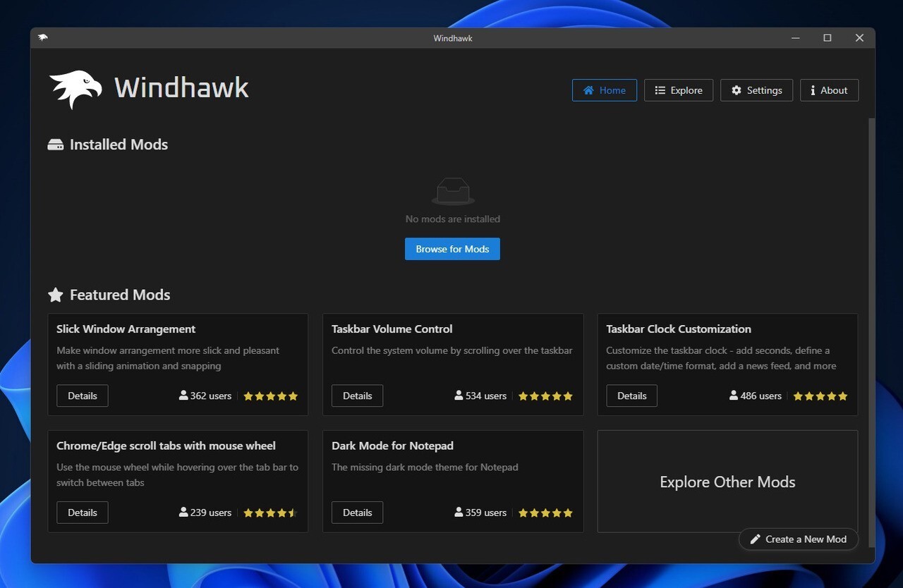Click the '486 users' count
This screenshot has height=588, width=903.
[x=761, y=396]
